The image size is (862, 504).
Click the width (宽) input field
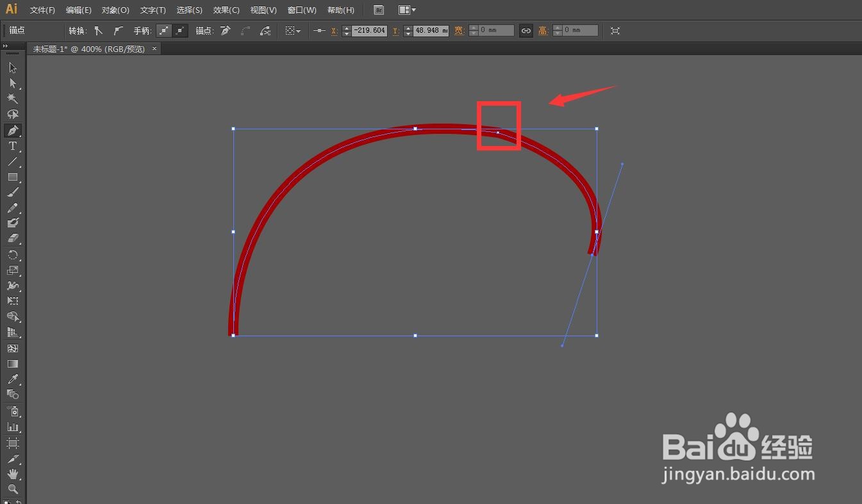[x=497, y=31]
